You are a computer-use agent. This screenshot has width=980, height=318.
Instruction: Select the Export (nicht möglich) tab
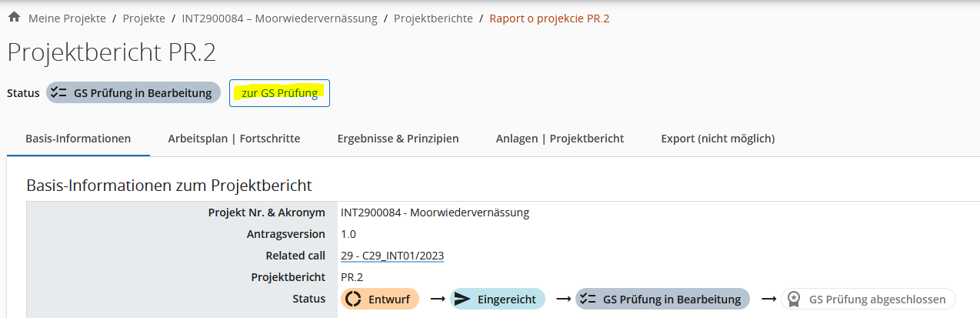click(x=718, y=139)
